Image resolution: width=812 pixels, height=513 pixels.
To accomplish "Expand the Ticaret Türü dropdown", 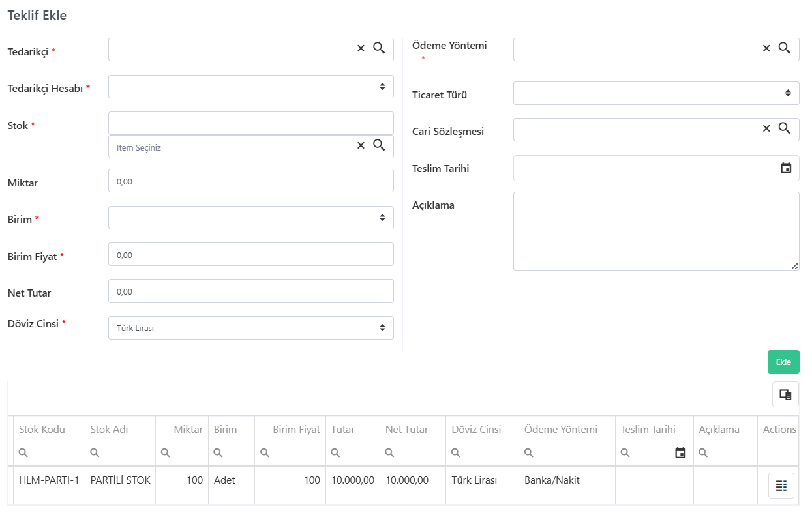I will (x=656, y=93).
